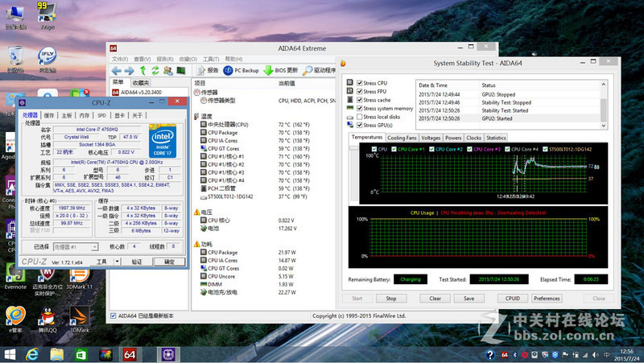The image size is (644, 363).
Task: Open the 报告 report toolbar button
Action: [x=207, y=71]
